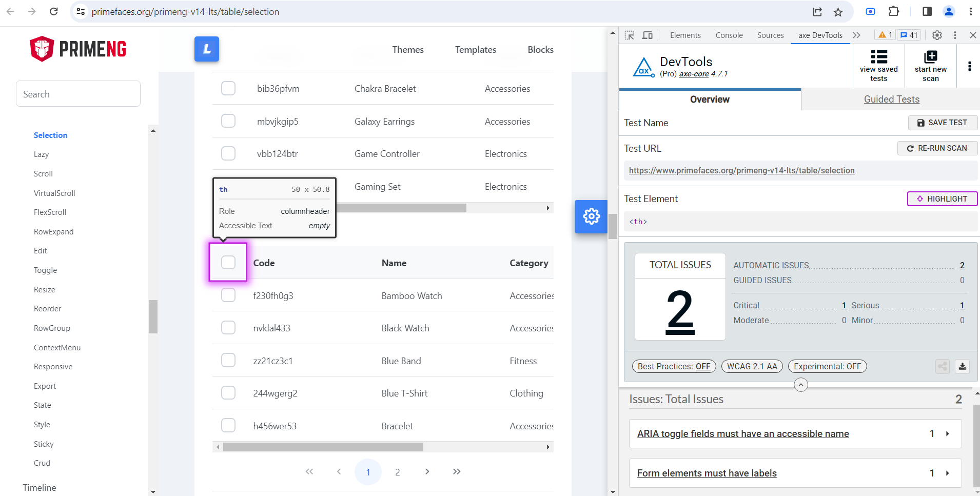
Task: Download the axe scan results
Action: tap(962, 366)
